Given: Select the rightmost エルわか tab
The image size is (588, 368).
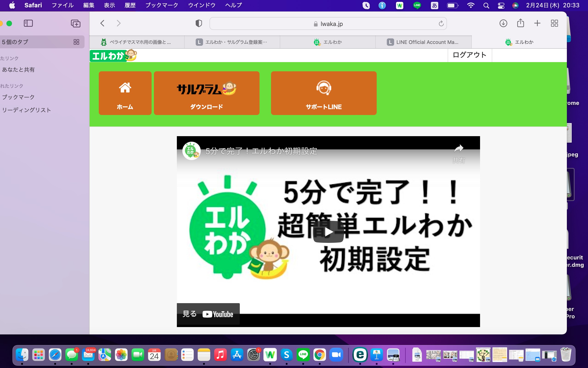Looking at the screenshot, I should [519, 42].
